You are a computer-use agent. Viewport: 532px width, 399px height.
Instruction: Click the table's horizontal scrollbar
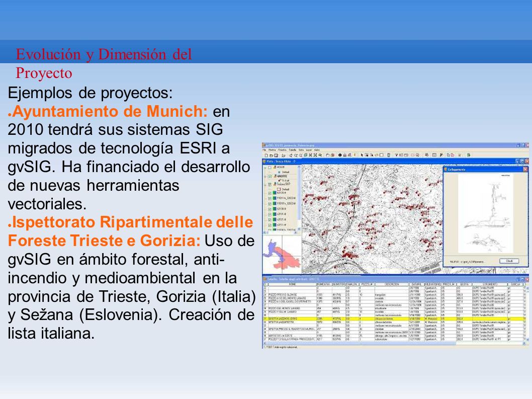(x=395, y=343)
